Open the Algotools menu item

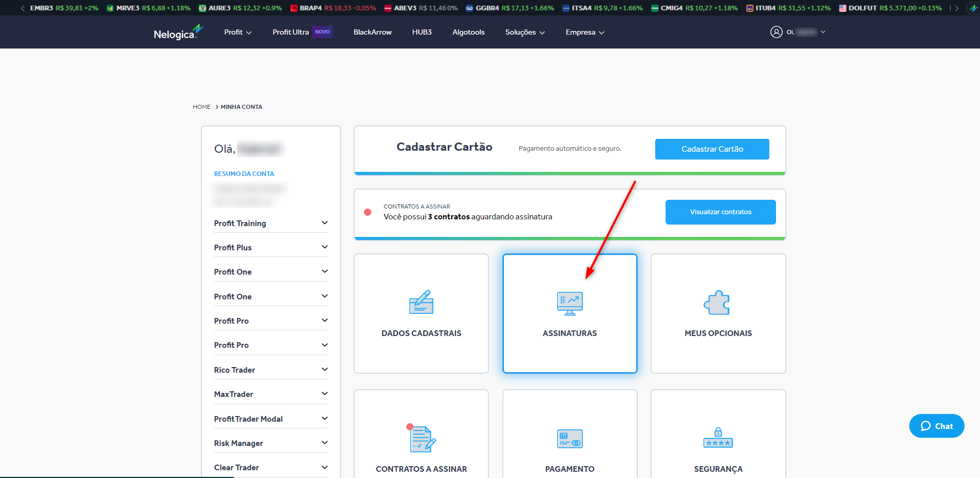pos(469,32)
